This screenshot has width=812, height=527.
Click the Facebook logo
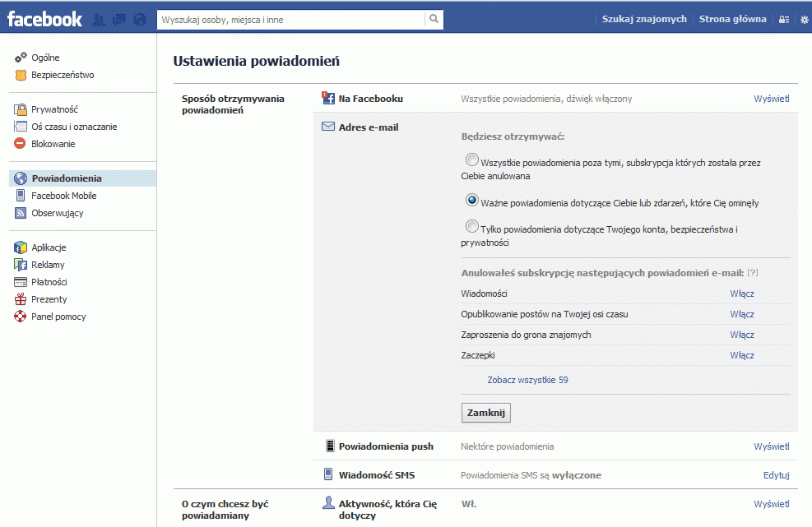44,20
